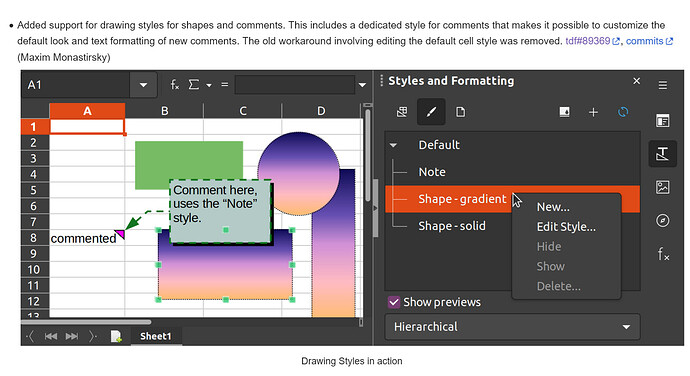
Task: Select column D header
Action: coord(321,111)
